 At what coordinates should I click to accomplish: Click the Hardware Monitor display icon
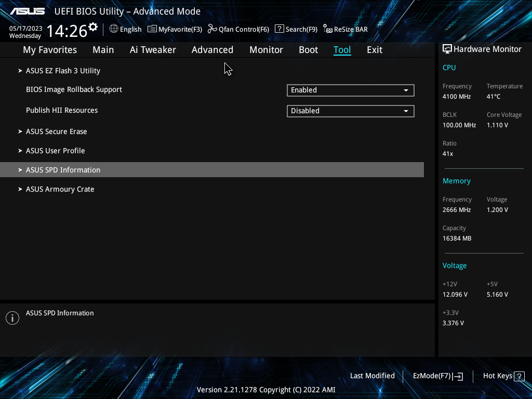[x=447, y=49]
